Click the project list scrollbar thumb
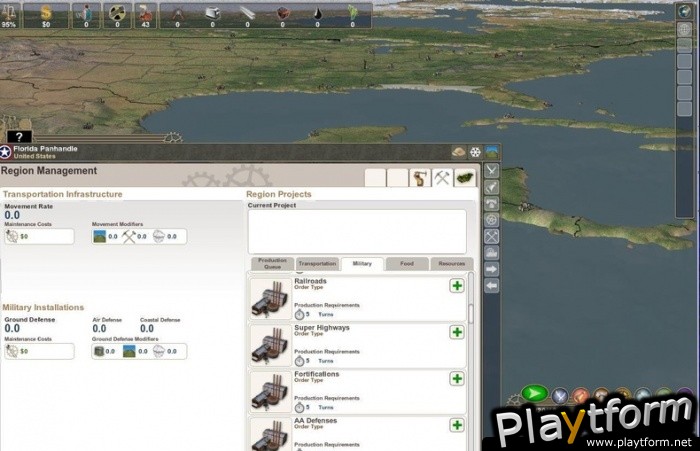700x451 pixels. point(471,313)
